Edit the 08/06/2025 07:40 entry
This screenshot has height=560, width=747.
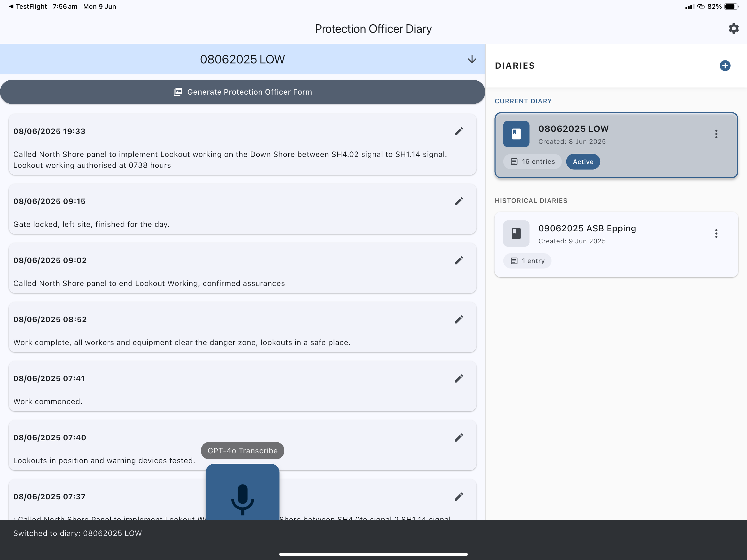pos(459,438)
